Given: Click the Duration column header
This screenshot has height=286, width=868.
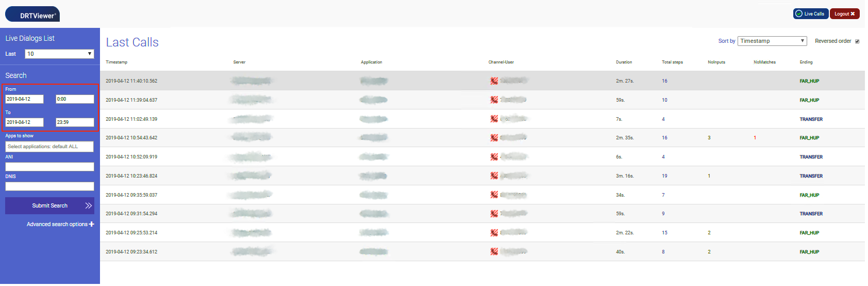Looking at the screenshot, I should point(624,62).
